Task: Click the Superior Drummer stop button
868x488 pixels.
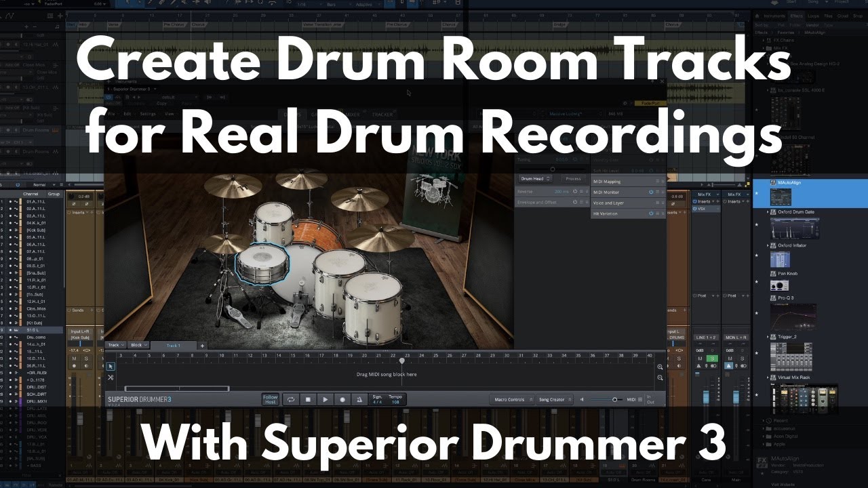Action: point(308,400)
